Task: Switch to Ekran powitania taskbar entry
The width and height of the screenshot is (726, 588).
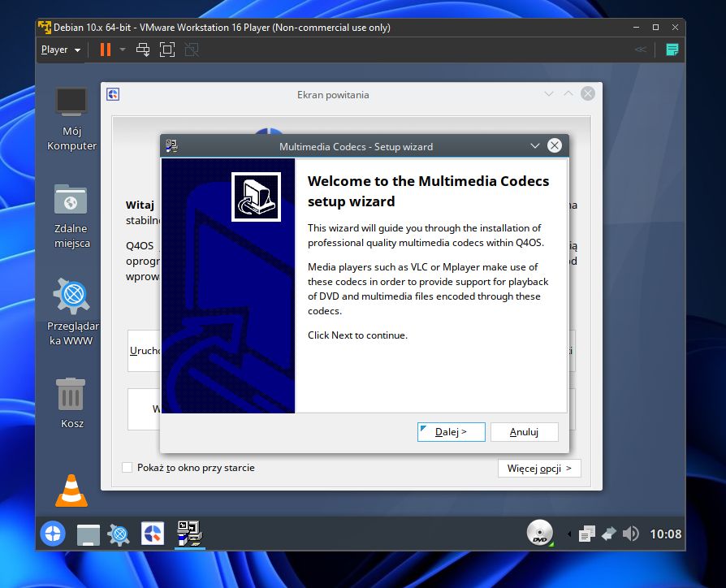Action: click(153, 534)
